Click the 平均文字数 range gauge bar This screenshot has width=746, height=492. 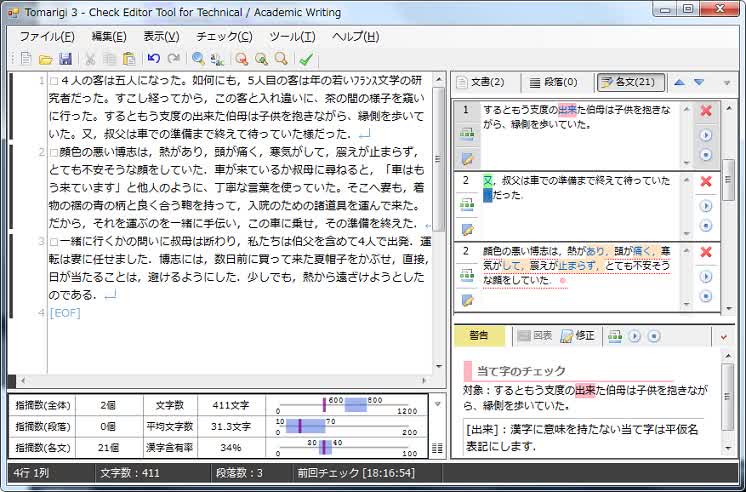(x=346, y=426)
